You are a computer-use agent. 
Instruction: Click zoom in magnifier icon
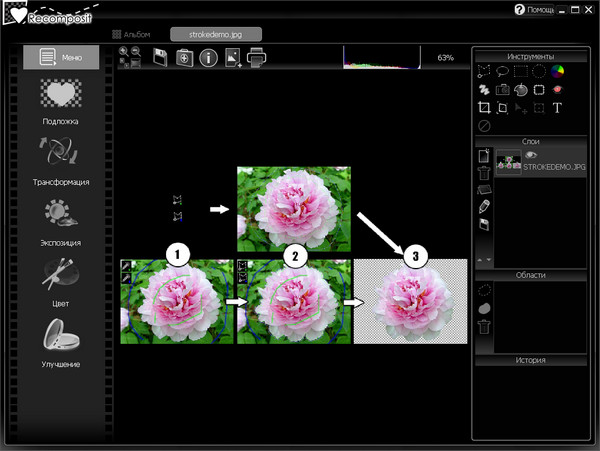pos(124,52)
